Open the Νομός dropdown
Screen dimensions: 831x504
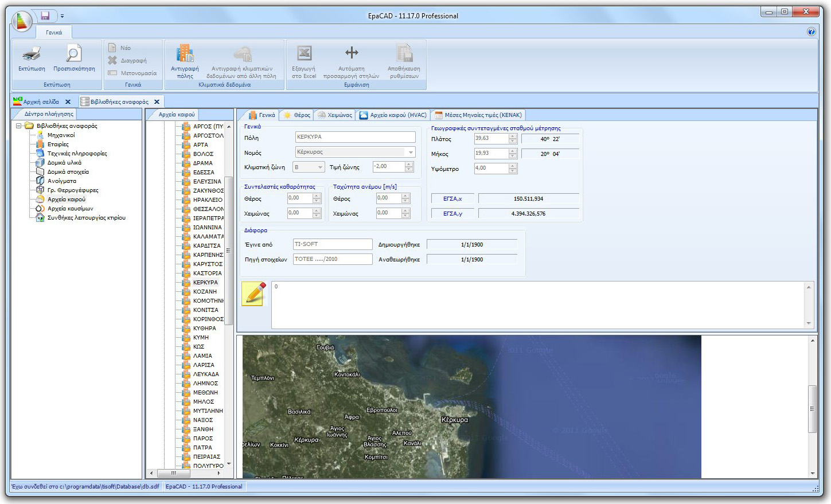pos(411,151)
